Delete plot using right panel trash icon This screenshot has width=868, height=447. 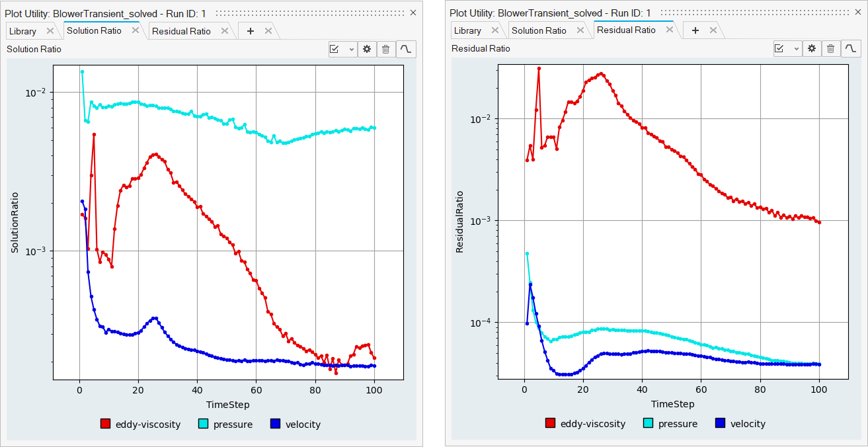click(831, 49)
